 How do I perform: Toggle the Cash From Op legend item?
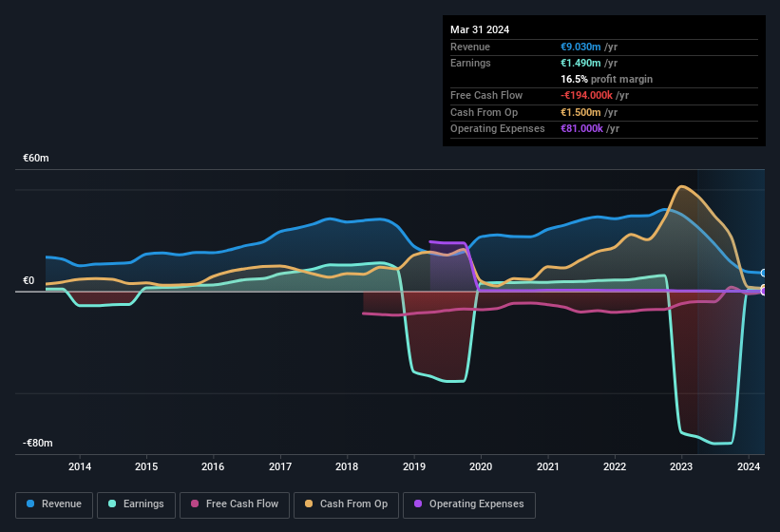(x=344, y=504)
